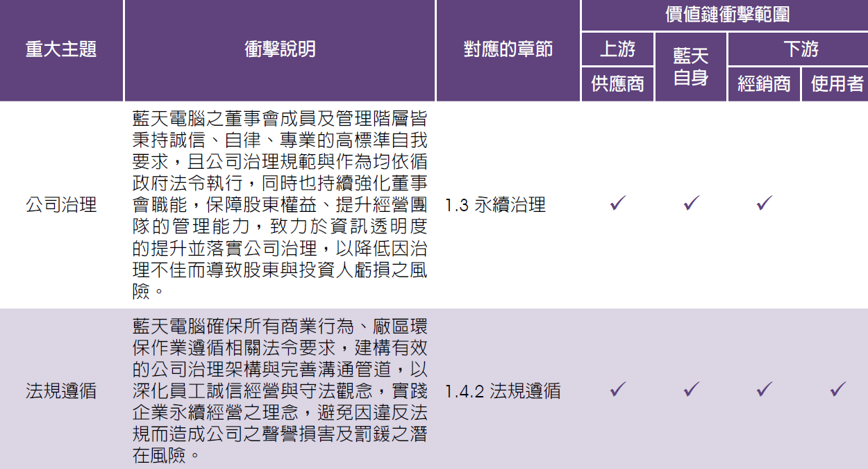Click the 價值鏈衝擊範圍 header
This screenshot has height=469, width=868.
point(725,15)
